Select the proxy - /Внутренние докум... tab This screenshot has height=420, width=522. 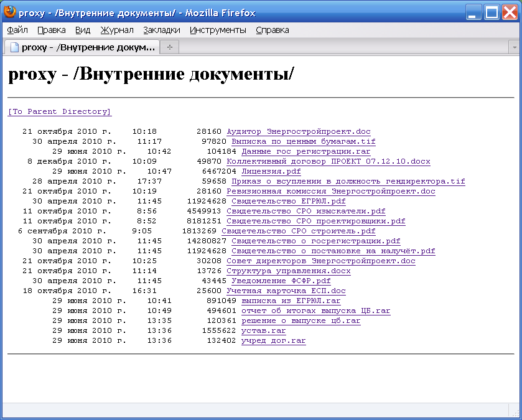[82, 47]
